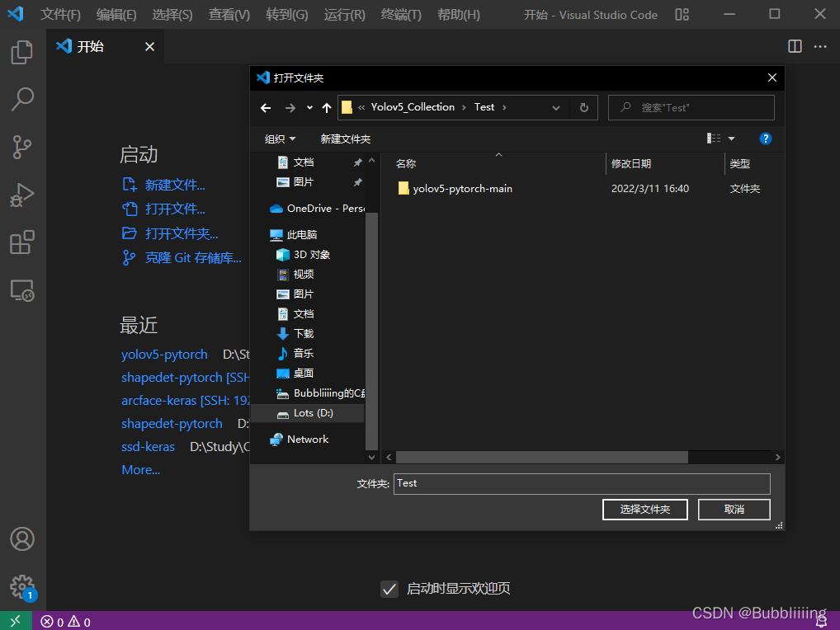The width and height of the screenshot is (840, 630).
Task: Open the editor More Actions ellipsis
Action: click(820, 46)
